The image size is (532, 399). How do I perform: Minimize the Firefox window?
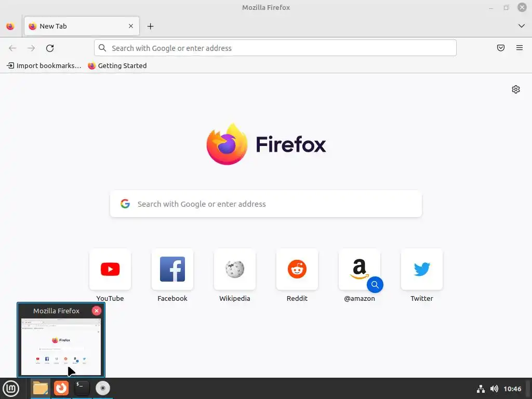[490, 7]
